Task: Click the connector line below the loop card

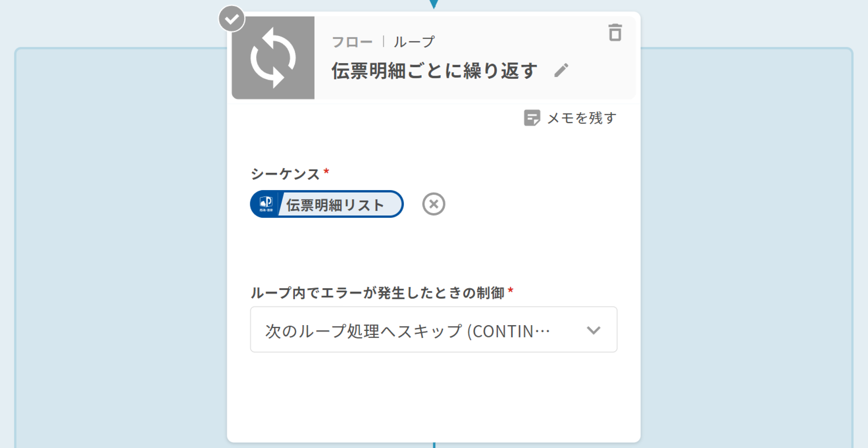Action: (x=434, y=445)
